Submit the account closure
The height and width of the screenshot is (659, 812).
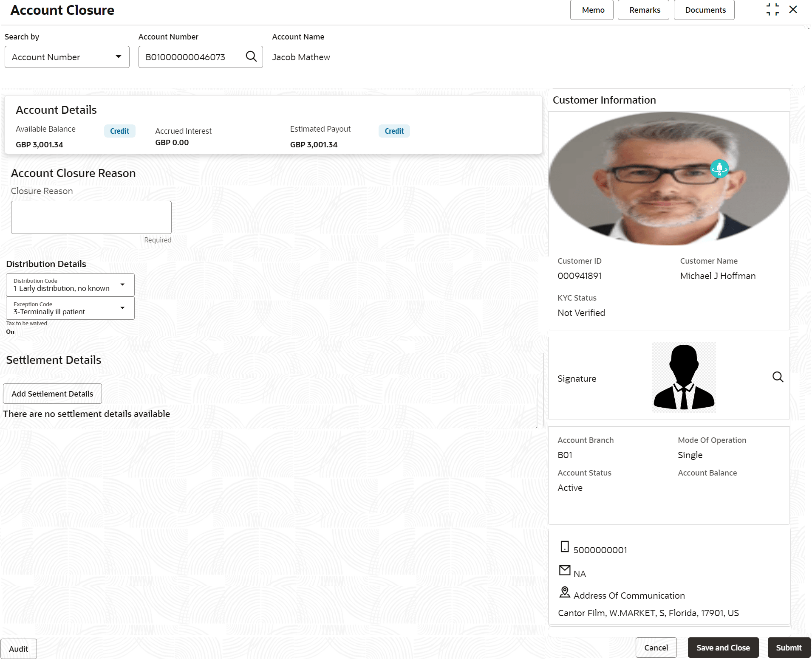pos(789,648)
